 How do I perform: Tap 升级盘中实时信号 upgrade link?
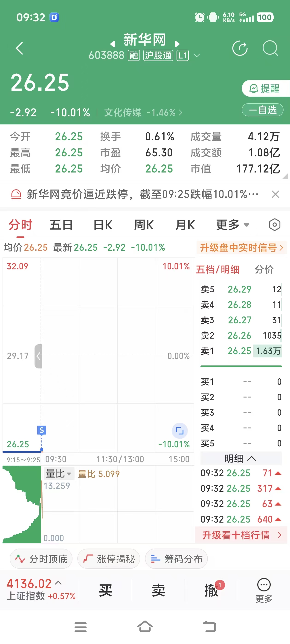241,247
